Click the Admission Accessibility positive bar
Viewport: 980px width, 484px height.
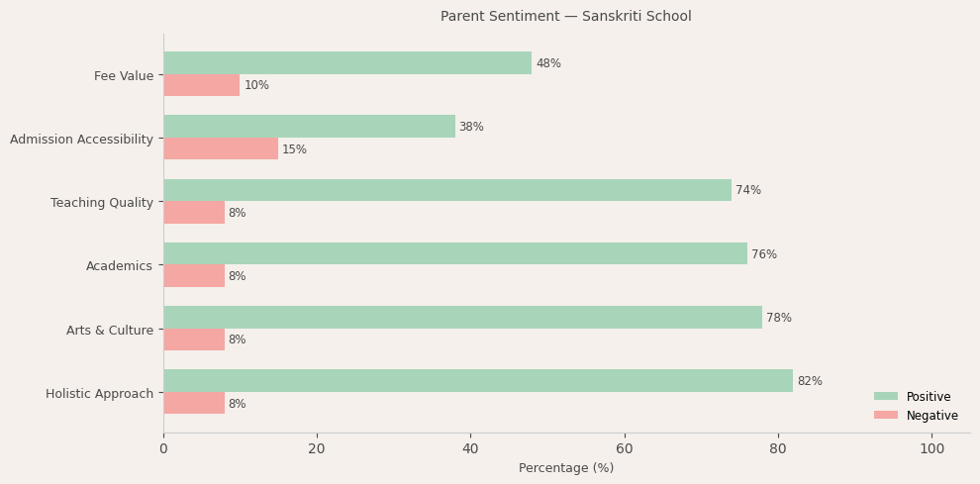point(309,127)
